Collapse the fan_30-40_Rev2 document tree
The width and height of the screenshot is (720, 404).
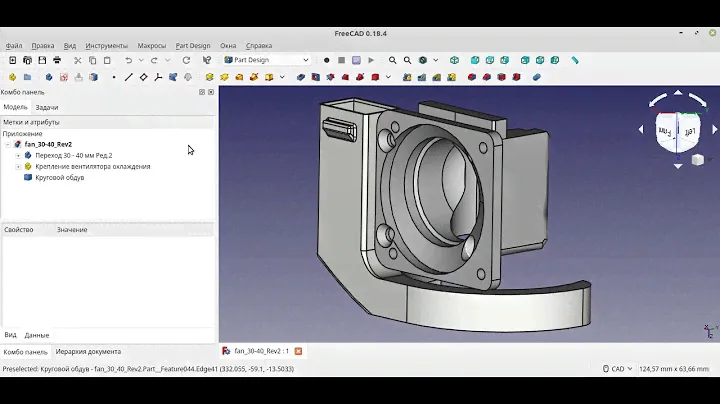8,144
